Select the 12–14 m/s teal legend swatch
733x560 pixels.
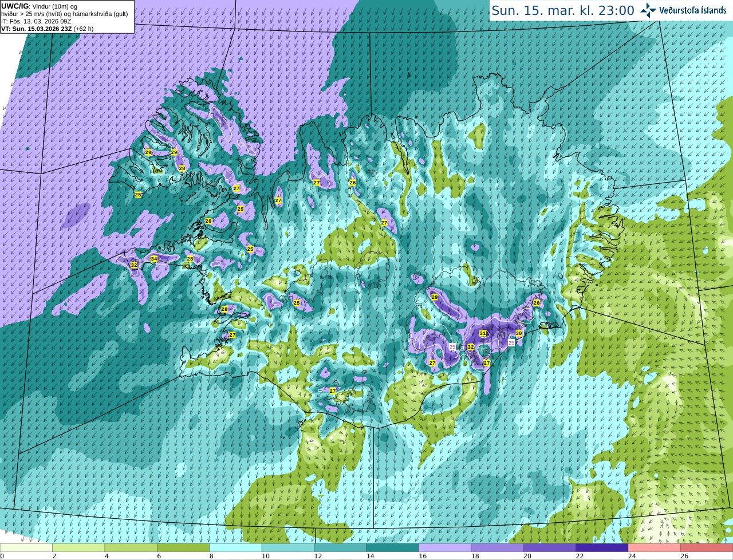click(x=340, y=548)
